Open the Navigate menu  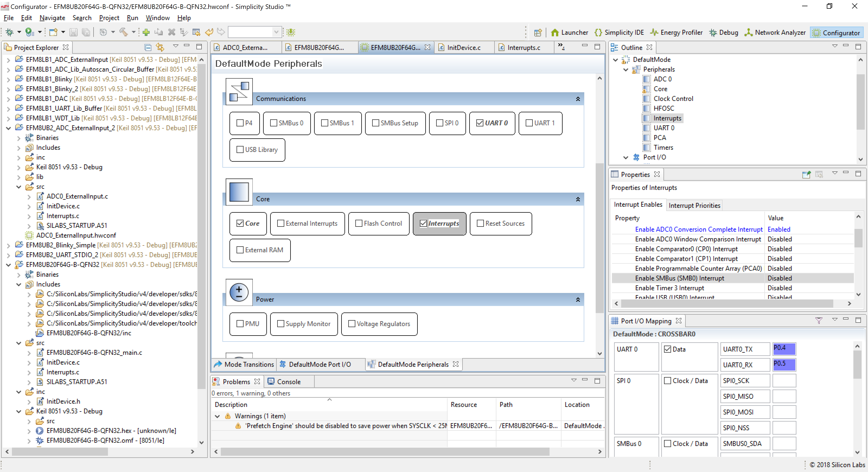[x=52, y=18]
